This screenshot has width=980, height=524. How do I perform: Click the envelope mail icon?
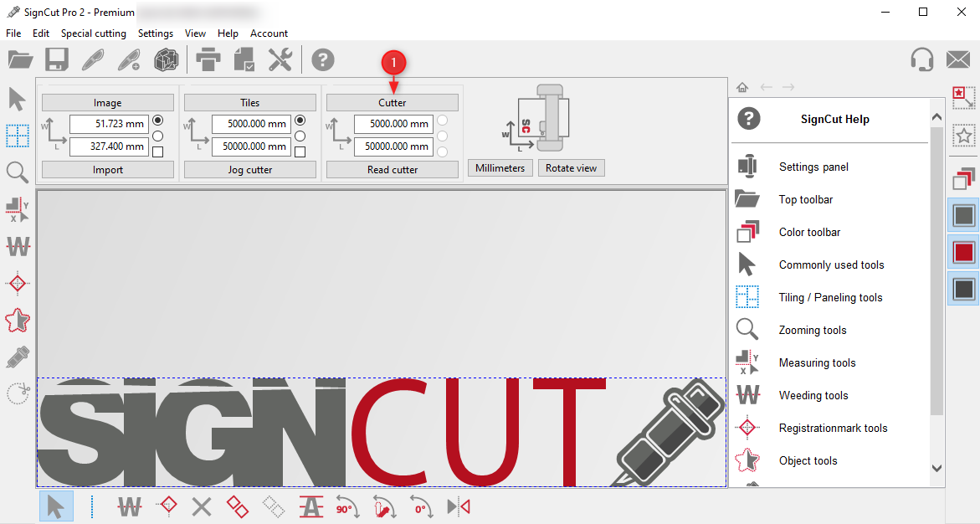point(957,60)
